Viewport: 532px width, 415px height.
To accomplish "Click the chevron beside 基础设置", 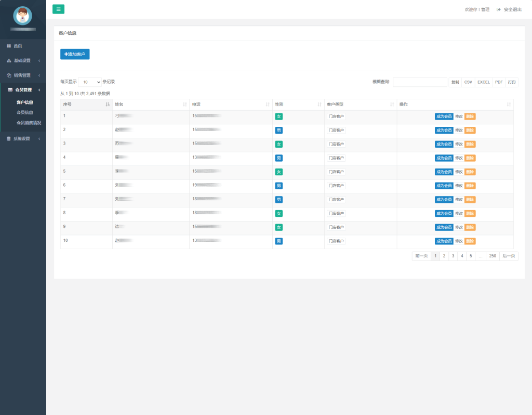I will click(39, 60).
